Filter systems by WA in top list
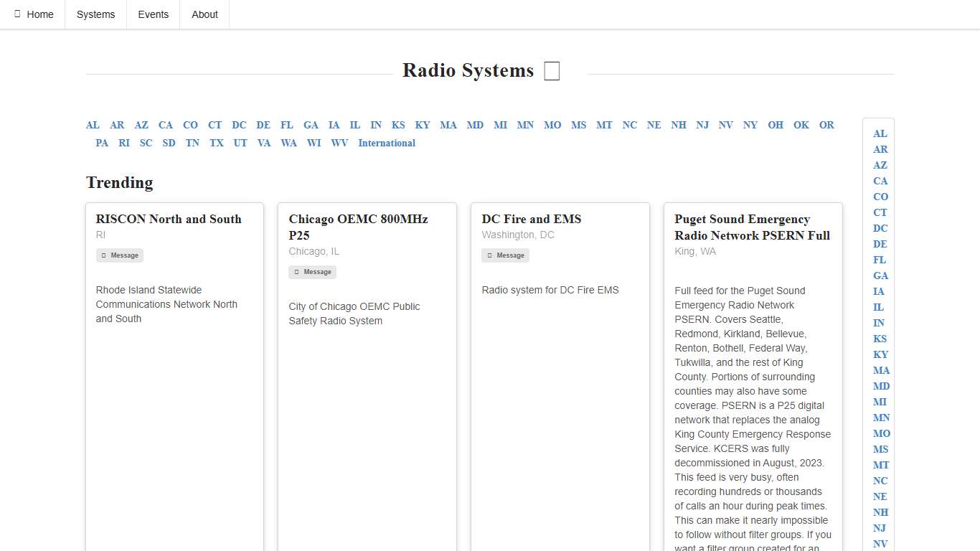The height and width of the screenshot is (551, 980). [288, 143]
